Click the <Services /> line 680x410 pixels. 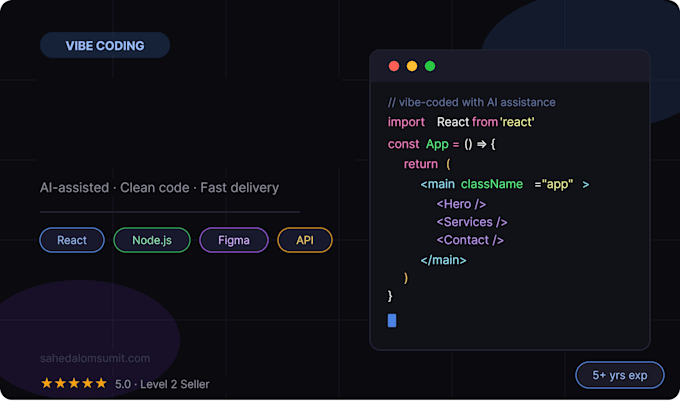(x=472, y=222)
